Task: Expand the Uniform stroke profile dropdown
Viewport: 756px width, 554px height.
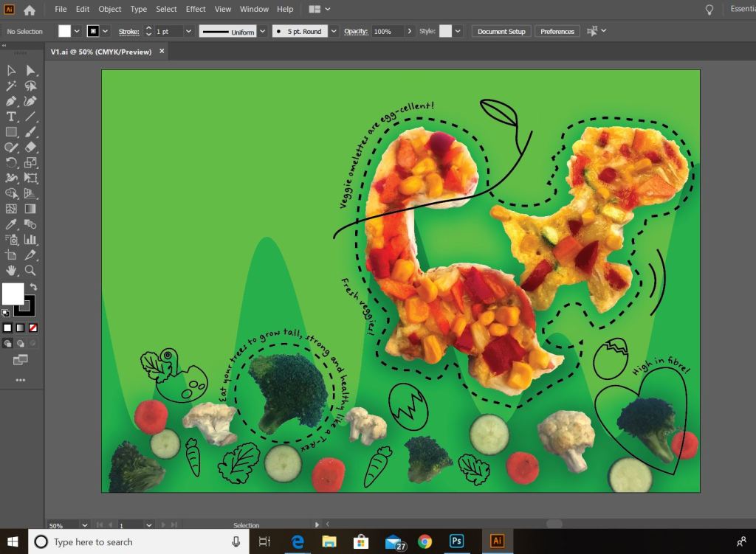Action: tap(261, 31)
